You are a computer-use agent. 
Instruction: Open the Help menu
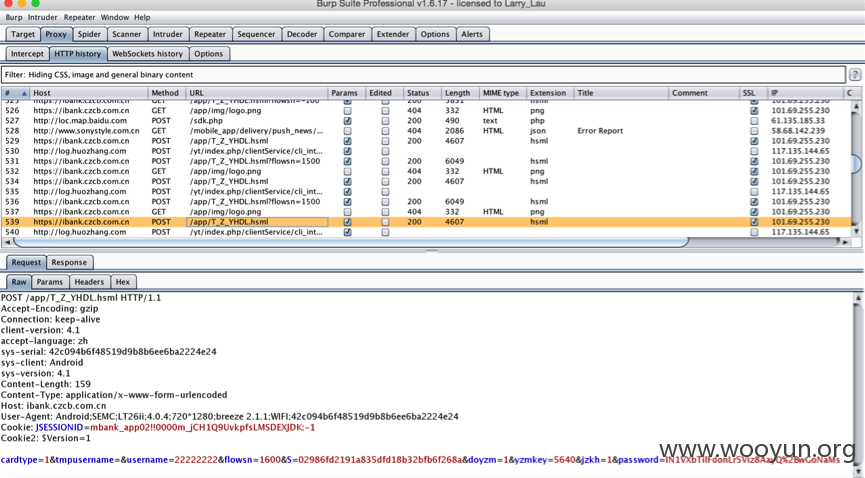(142, 17)
